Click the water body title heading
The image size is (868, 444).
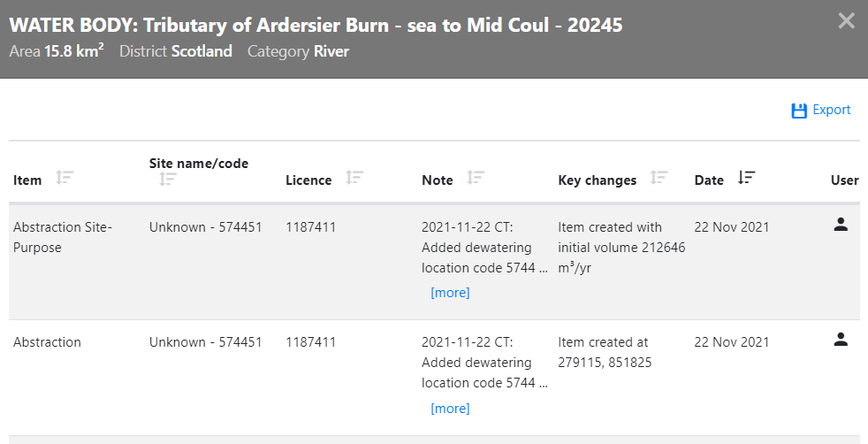(x=316, y=26)
